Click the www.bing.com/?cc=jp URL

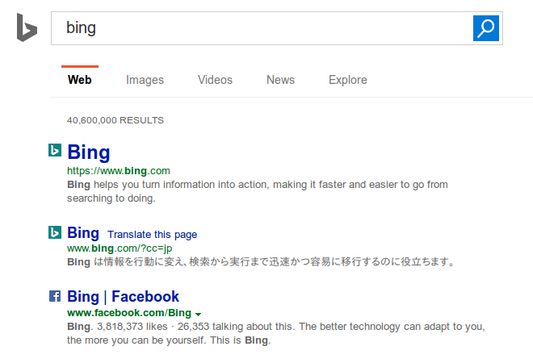coord(120,248)
